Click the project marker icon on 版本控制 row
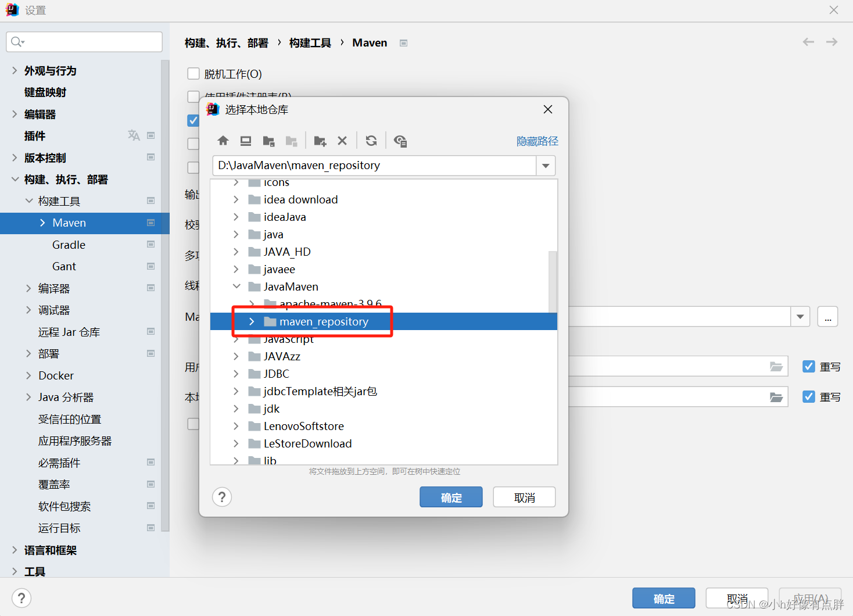 [x=151, y=157]
